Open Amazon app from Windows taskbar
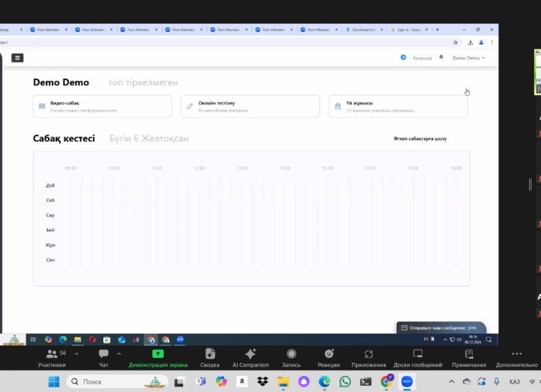541x392 pixels. point(242,381)
